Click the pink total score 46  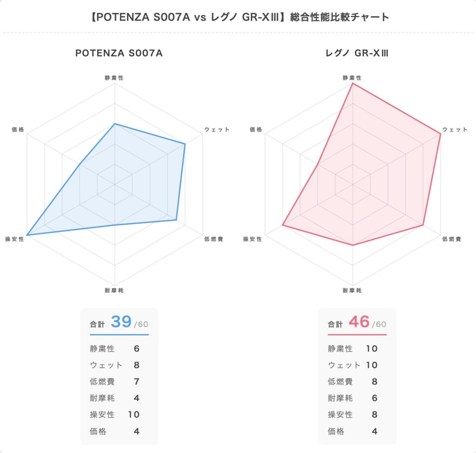pos(359,322)
